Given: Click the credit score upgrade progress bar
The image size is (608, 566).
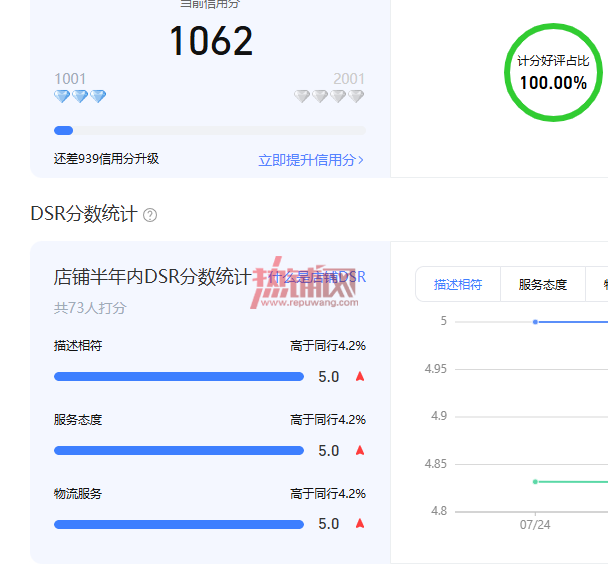Looking at the screenshot, I should pyautogui.click(x=210, y=131).
